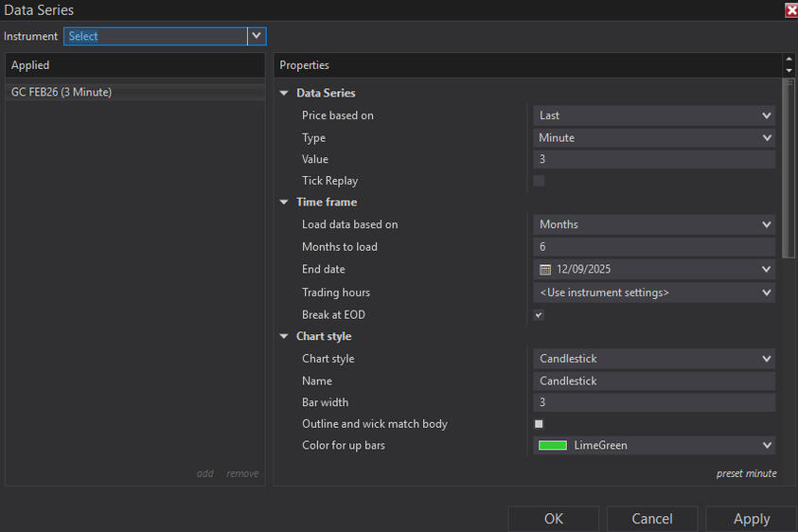This screenshot has height=532, width=798.
Task: Open the Load data based on dropdown
Action: 654,224
